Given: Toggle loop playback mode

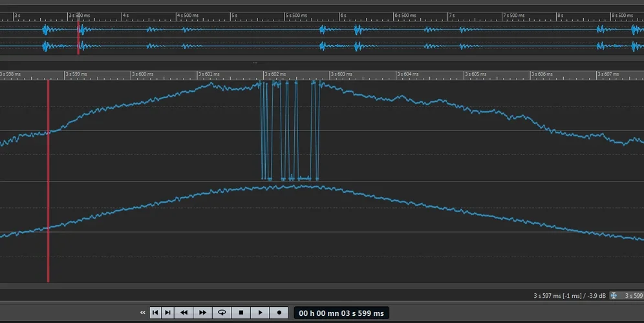Looking at the screenshot, I should [x=222, y=313].
